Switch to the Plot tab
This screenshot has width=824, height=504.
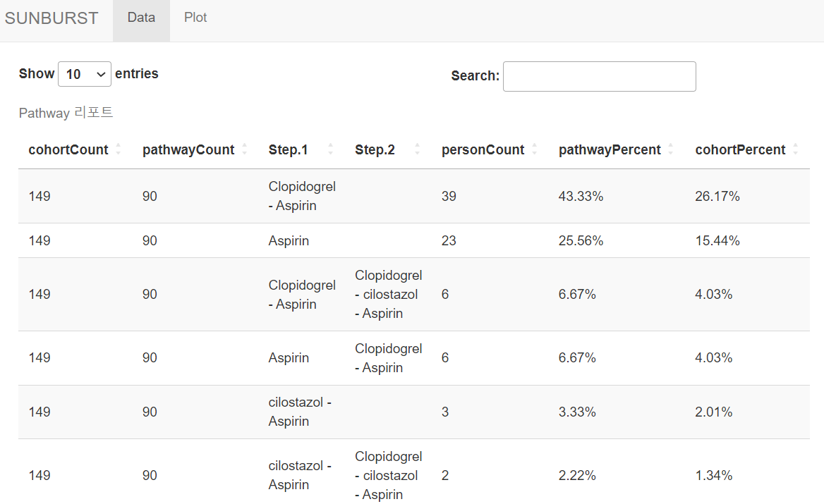(x=195, y=18)
